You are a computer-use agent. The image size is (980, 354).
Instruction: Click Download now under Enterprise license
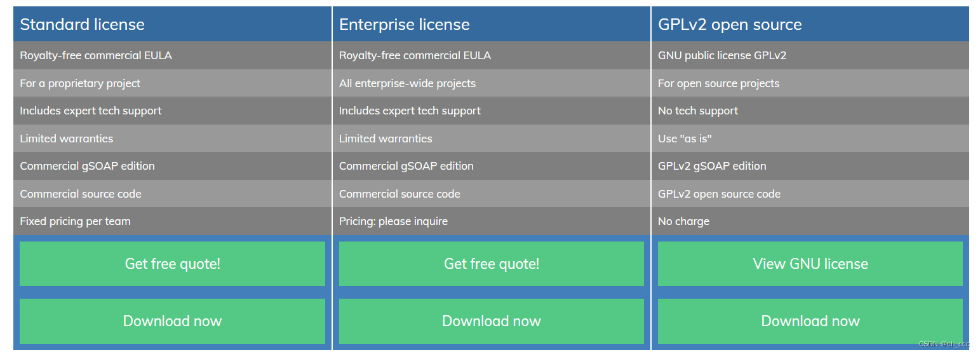click(492, 321)
